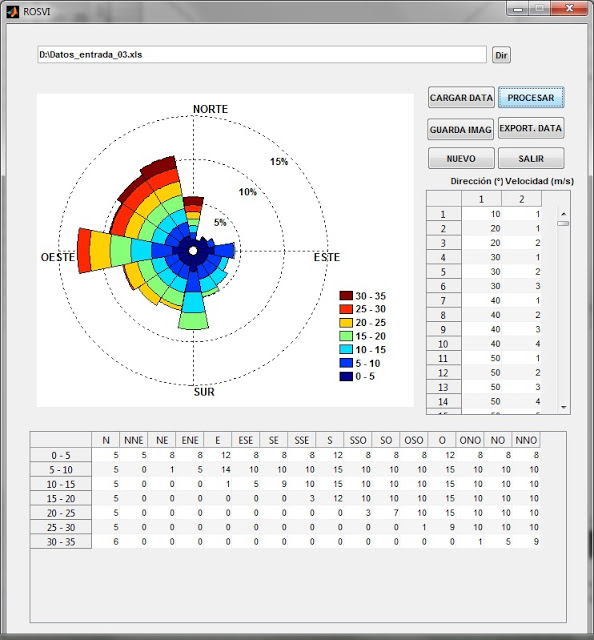
Task: Select the yellow 20 - 25 legend swatch
Action: [x=346, y=322]
